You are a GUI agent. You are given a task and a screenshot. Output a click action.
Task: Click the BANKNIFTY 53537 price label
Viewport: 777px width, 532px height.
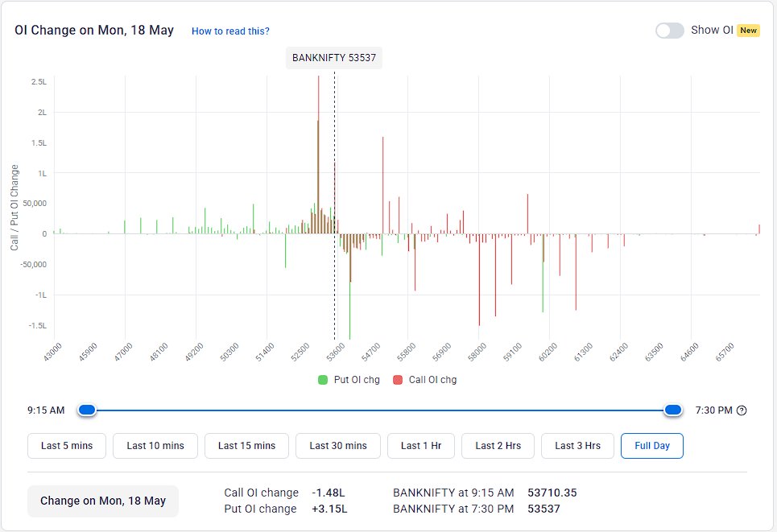(x=334, y=57)
